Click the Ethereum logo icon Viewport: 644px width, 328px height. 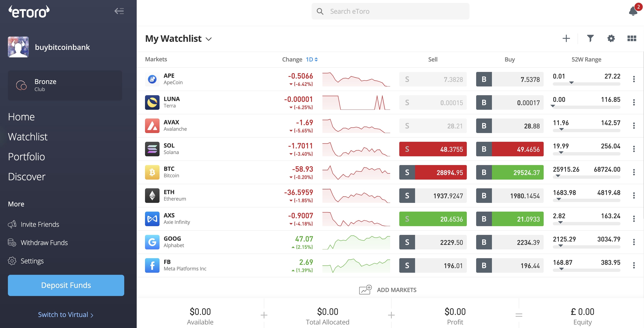pyautogui.click(x=152, y=195)
